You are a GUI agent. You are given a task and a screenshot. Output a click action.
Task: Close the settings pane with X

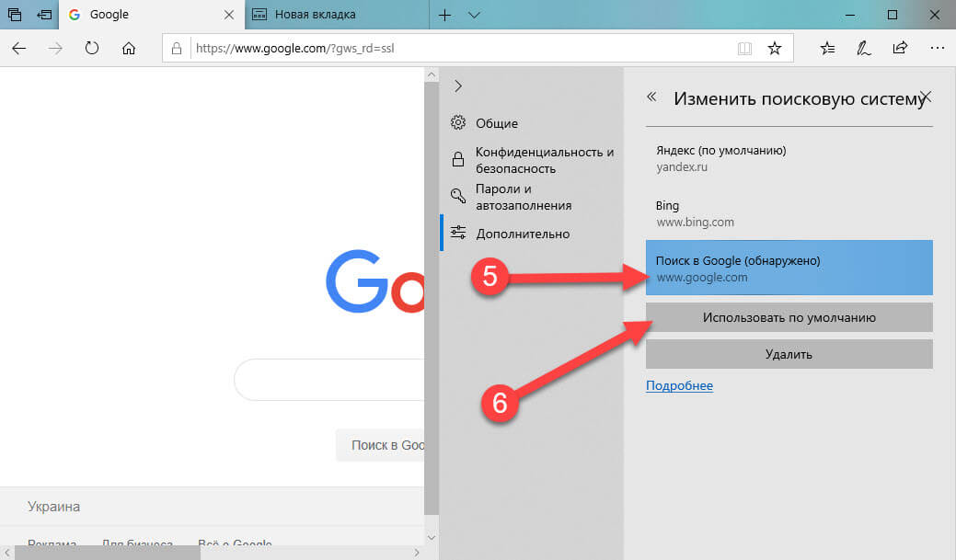tap(926, 97)
